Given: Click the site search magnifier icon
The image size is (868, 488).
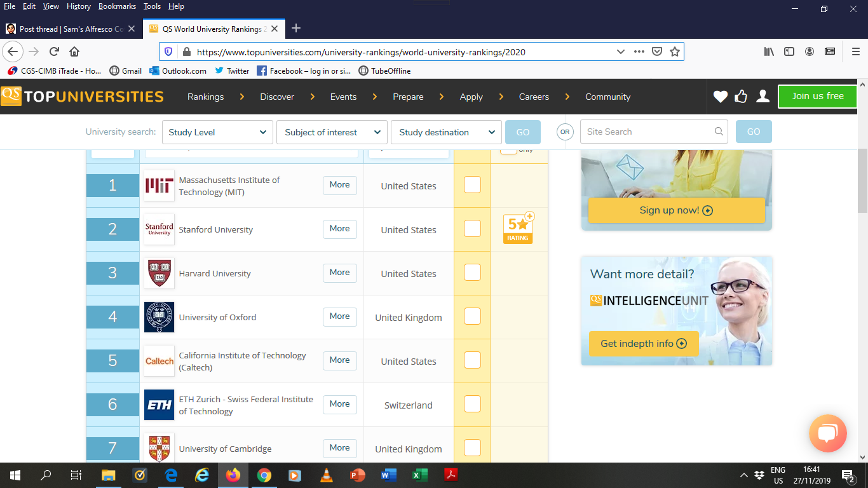Looking at the screenshot, I should (x=719, y=132).
